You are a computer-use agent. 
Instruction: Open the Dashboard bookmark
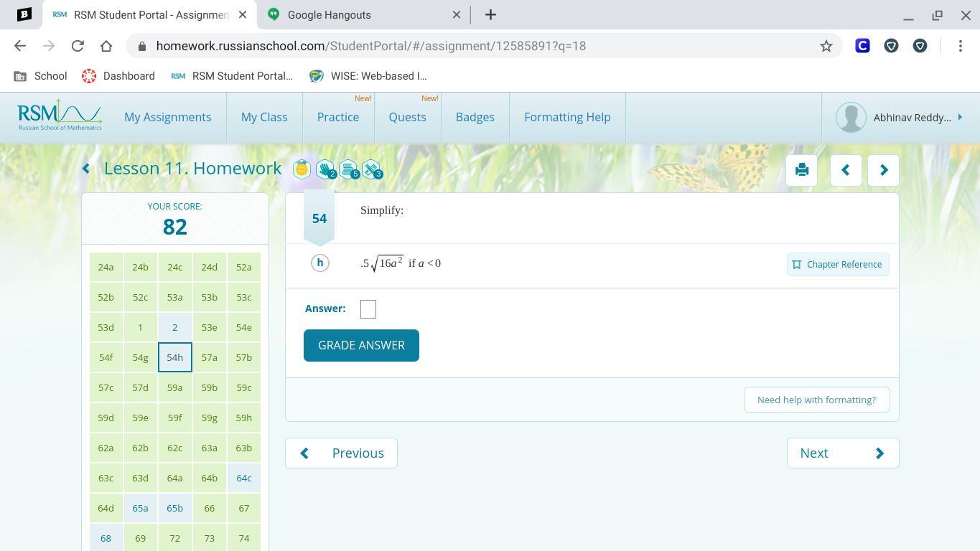(x=118, y=76)
